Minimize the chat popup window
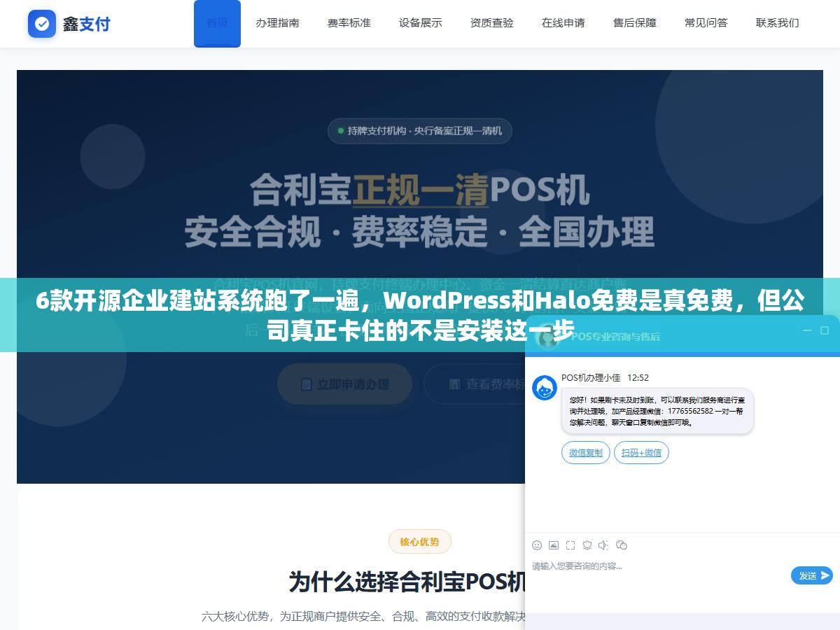Viewport: 840px width, 630px height. tap(807, 330)
